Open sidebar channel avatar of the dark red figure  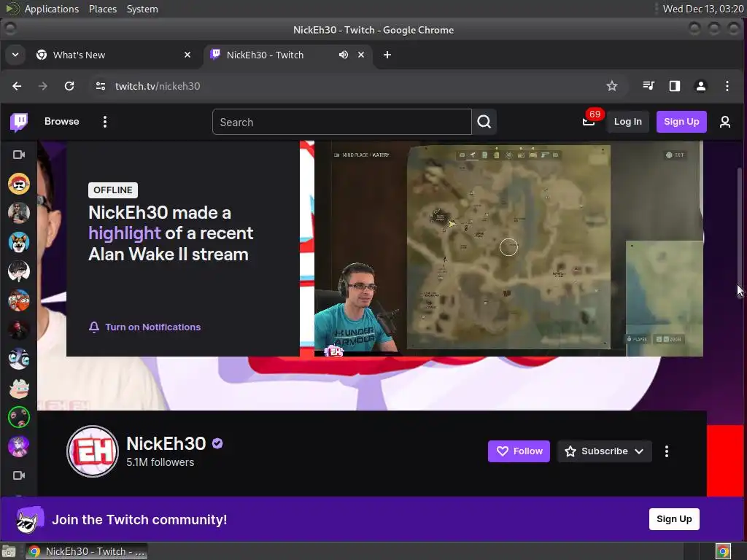tap(19, 330)
